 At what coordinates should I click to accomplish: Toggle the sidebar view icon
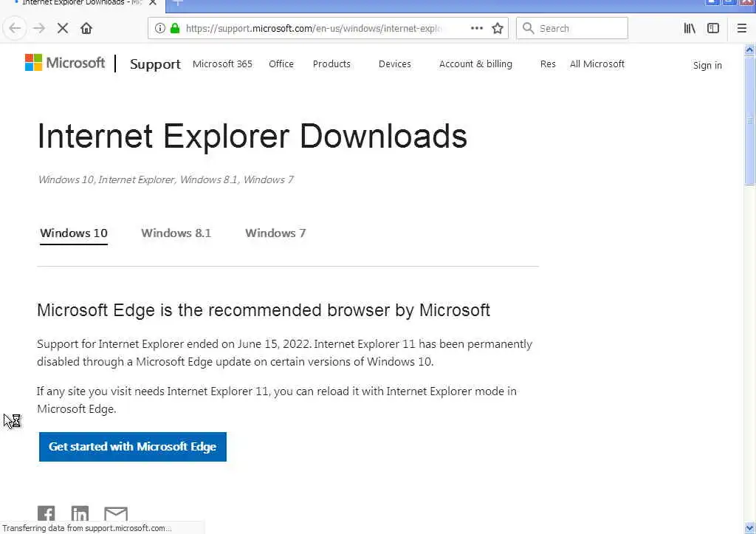click(x=713, y=29)
